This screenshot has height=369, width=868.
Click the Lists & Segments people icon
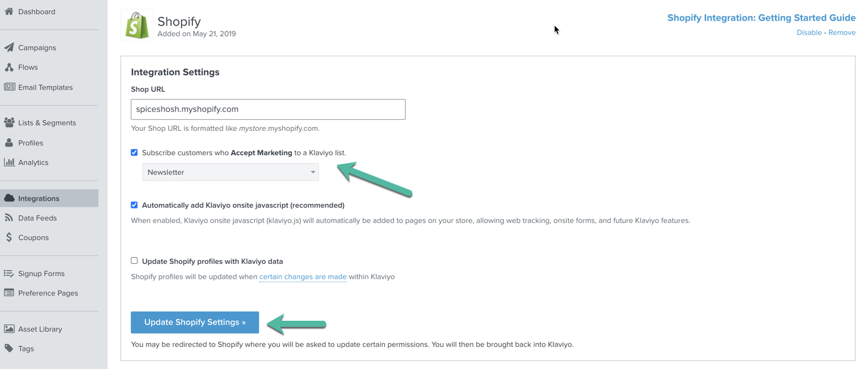click(x=9, y=123)
